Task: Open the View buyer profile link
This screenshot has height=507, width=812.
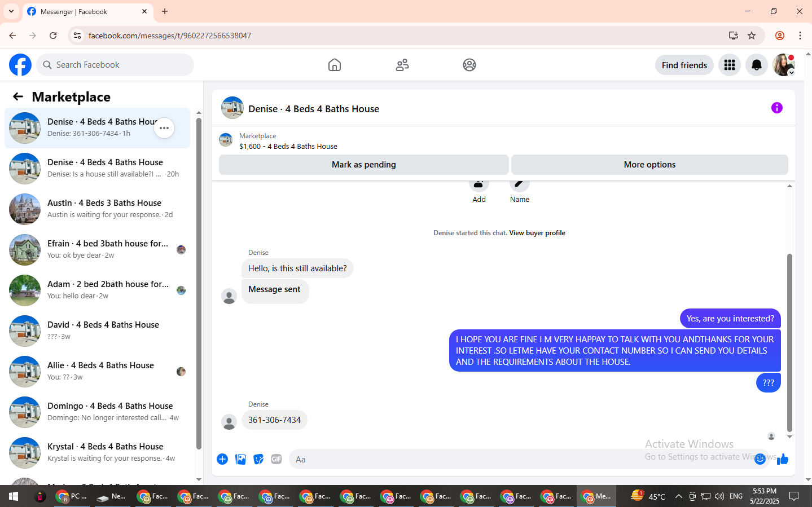Action: pos(537,233)
